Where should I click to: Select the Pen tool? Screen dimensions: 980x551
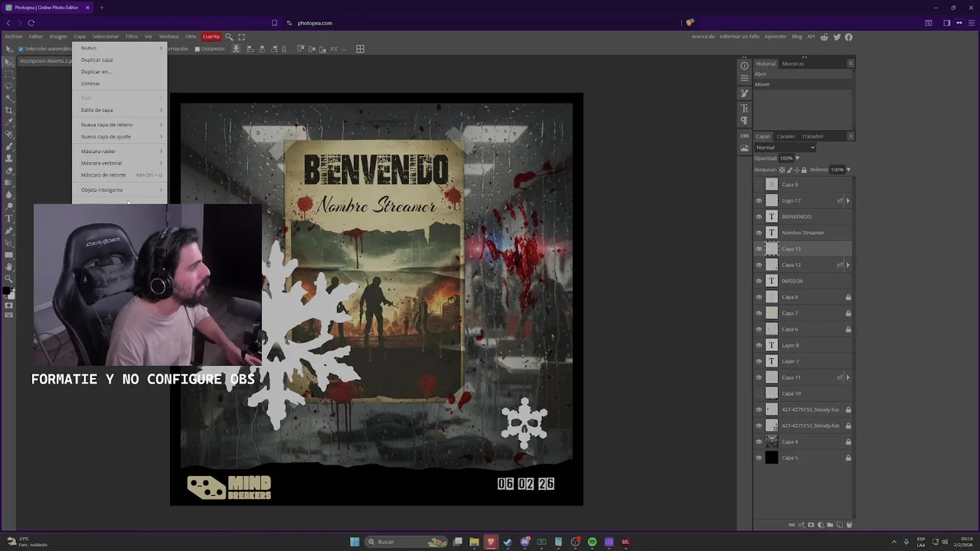(9, 230)
